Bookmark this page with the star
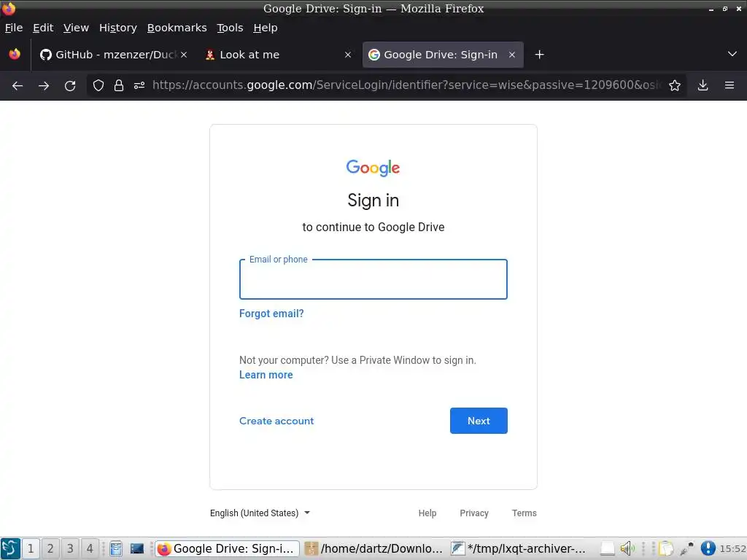Image resolution: width=747 pixels, height=560 pixels. click(x=675, y=86)
